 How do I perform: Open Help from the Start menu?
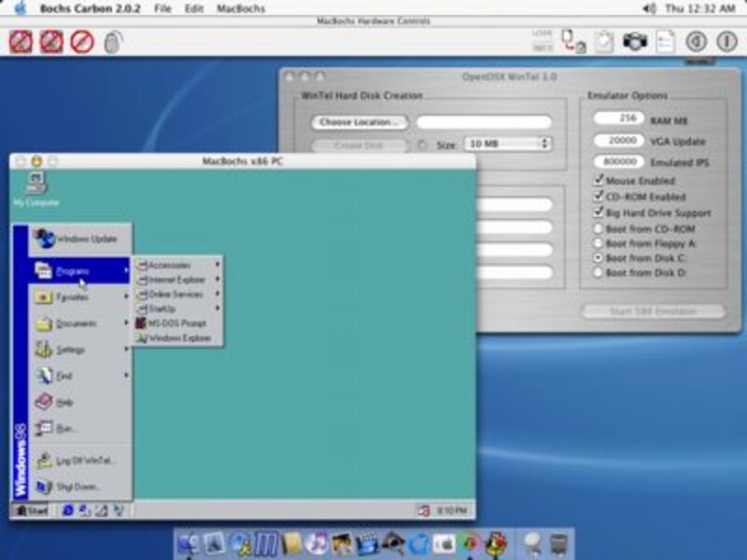point(79,402)
